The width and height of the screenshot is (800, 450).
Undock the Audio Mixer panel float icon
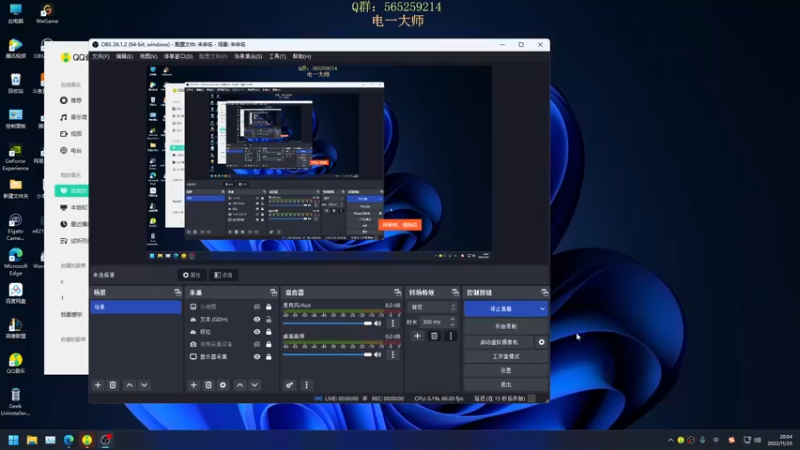397,292
